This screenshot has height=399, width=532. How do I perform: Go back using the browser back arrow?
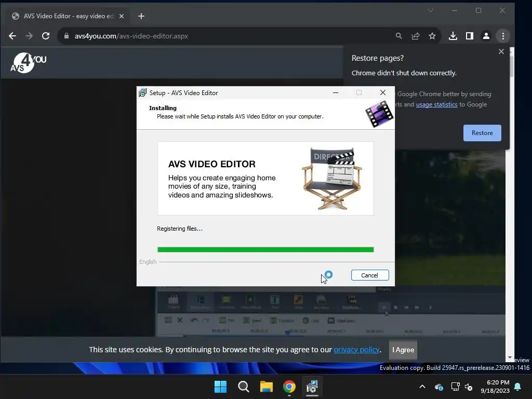click(12, 36)
